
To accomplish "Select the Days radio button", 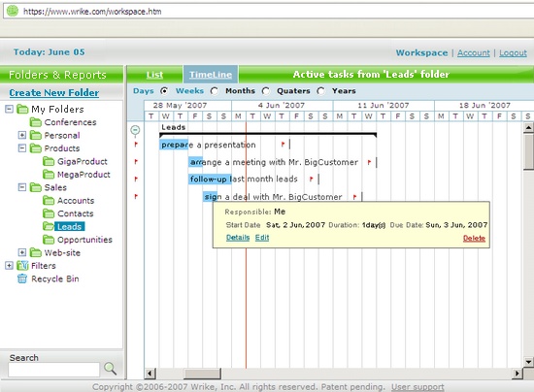I will pos(164,91).
